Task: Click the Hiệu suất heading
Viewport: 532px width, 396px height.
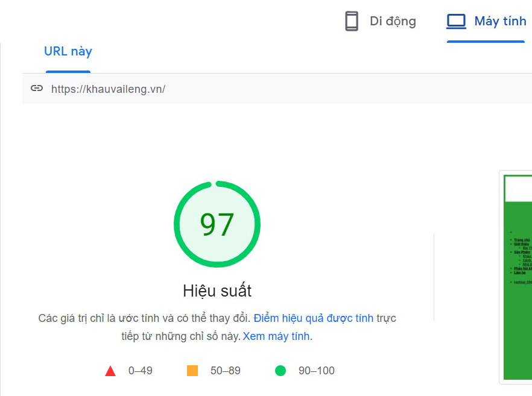Action: click(x=217, y=291)
